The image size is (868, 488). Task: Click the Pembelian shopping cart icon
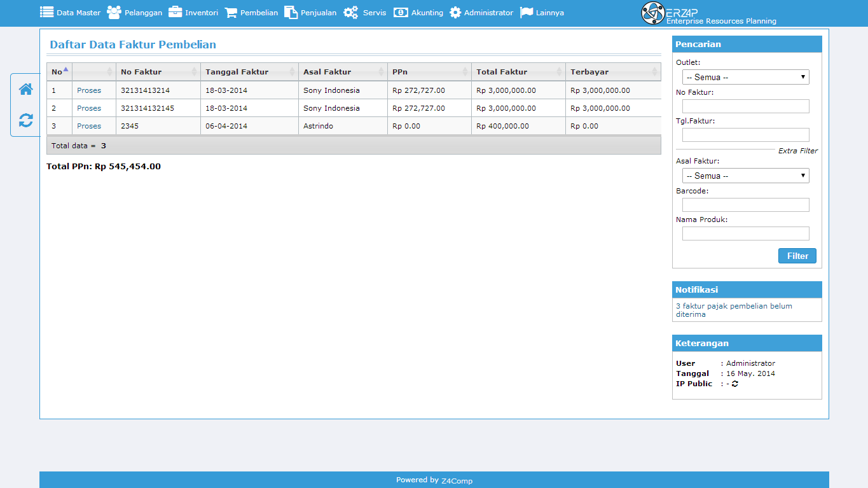(230, 13)
